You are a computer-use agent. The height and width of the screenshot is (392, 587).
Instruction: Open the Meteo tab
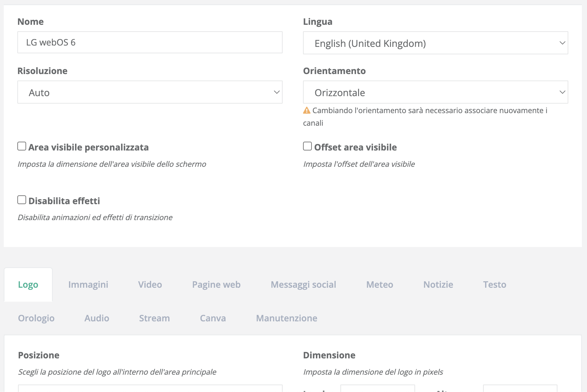(379, 285)
